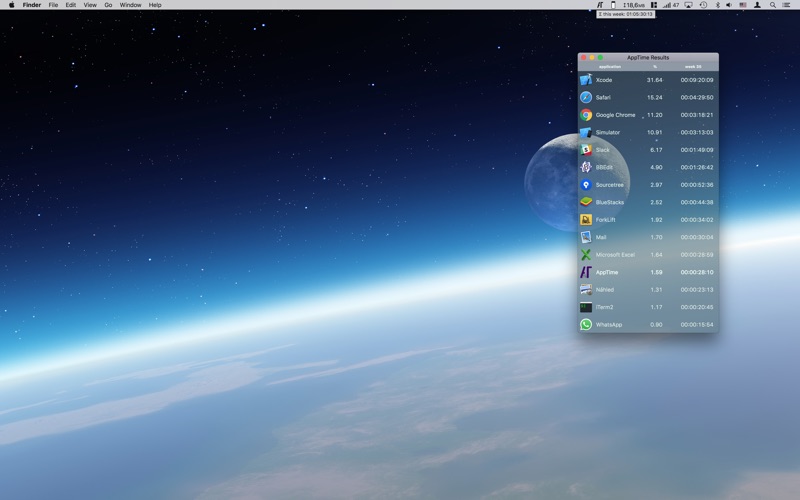Click the time 00:00:15:54
The image size is (800, 500).
697,324
